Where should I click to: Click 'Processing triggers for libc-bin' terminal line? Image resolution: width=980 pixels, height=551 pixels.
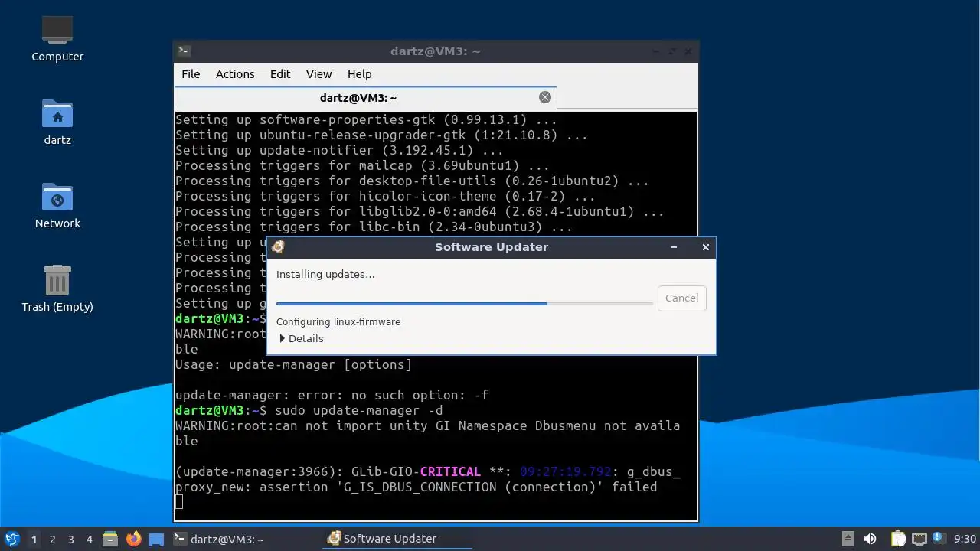pyautogui.click(x=374, y=227)
